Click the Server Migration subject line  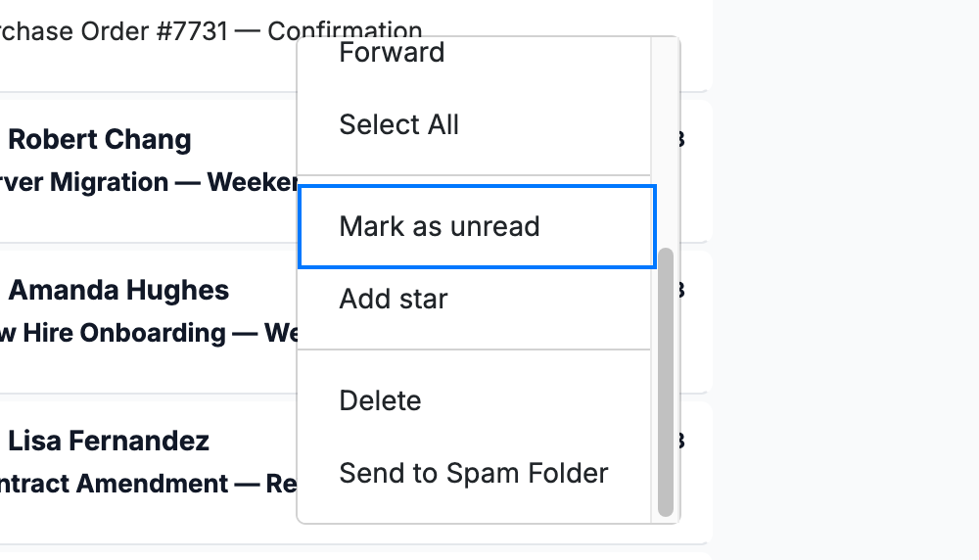pyautogui.click(x=149, y=182)
